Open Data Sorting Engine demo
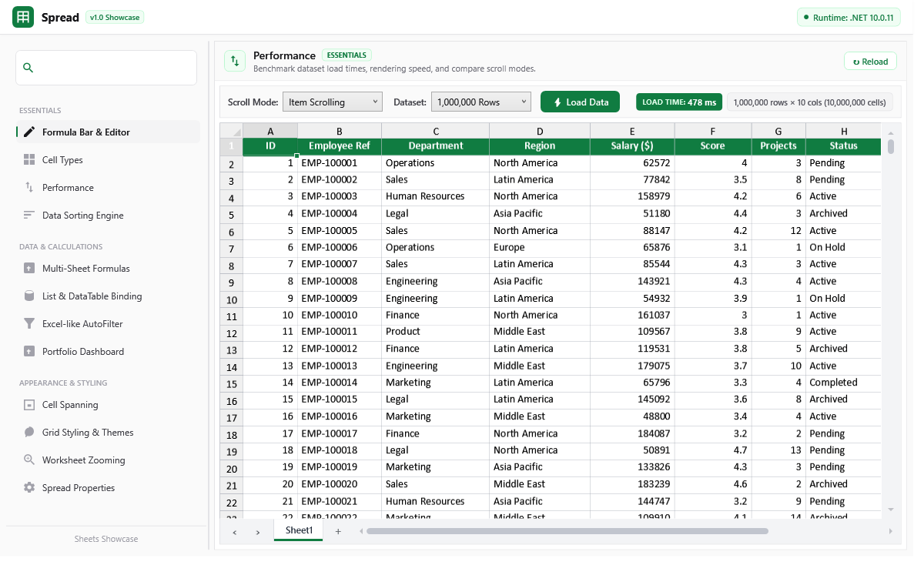Viewport: 924px width, 585px height. (x=108, y=216)
